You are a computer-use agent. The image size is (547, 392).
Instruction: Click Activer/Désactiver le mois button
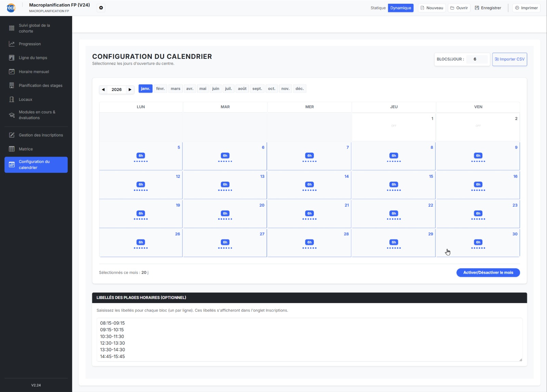[488, 273]
